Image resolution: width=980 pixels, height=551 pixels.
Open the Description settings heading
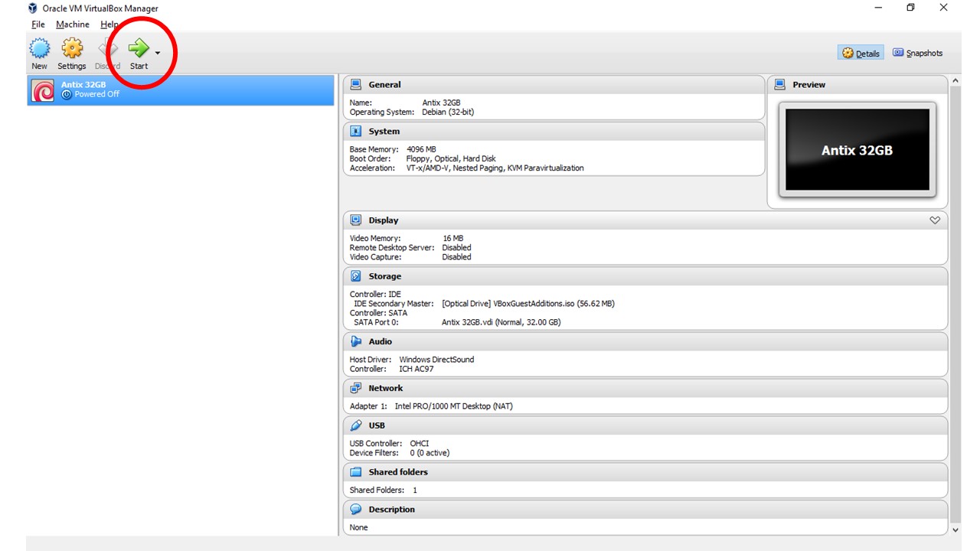coord(391,510)
